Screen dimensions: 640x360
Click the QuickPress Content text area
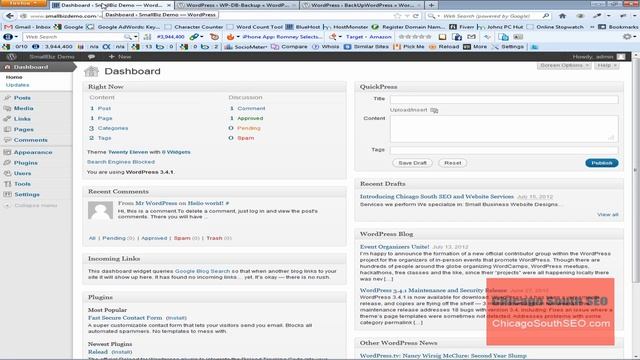504,129
